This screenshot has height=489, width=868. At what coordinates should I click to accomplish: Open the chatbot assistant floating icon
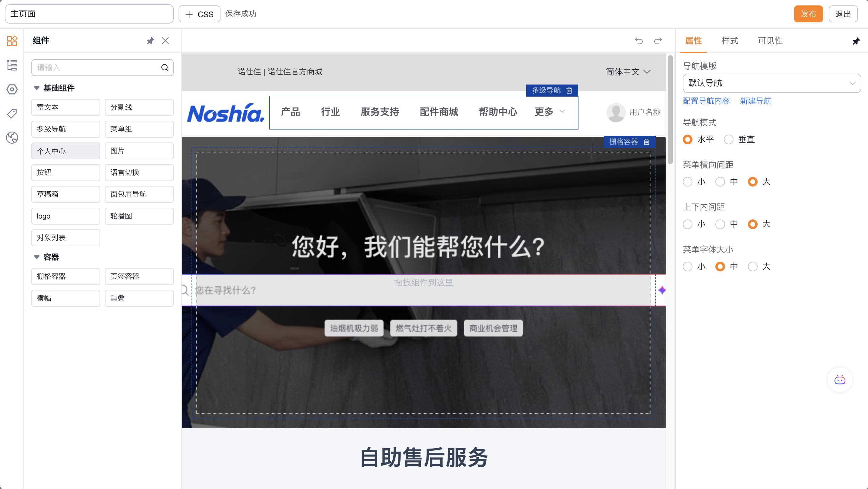coord(839,380)
